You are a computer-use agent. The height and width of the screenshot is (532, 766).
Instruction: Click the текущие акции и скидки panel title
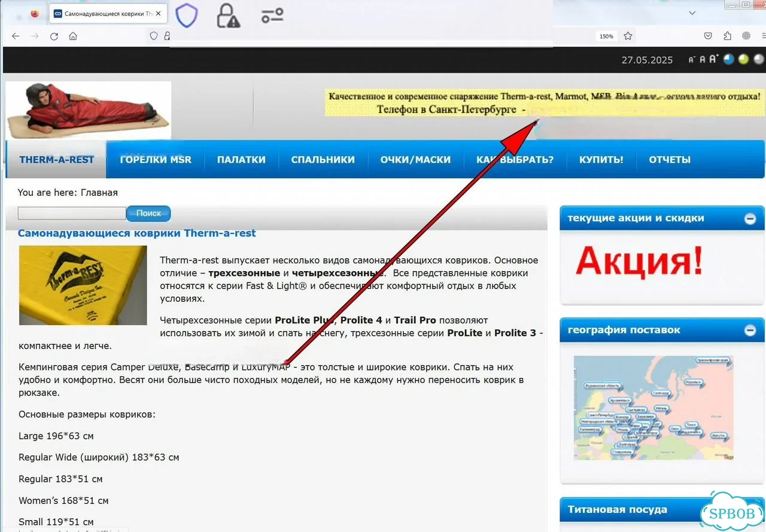click(x=636, y=218)
